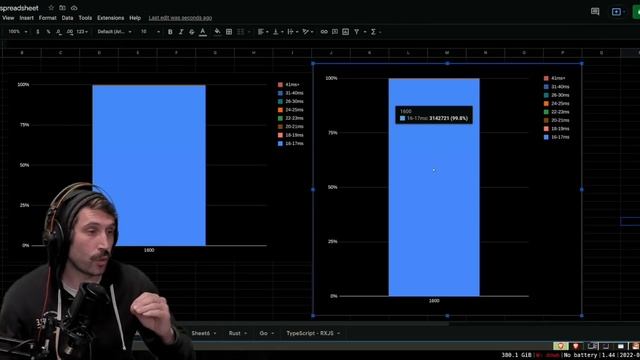This screenshot has height=360, width=640.
Task: Click the 41ms+ legend swatch in the left chart
Action: [280, 84]
